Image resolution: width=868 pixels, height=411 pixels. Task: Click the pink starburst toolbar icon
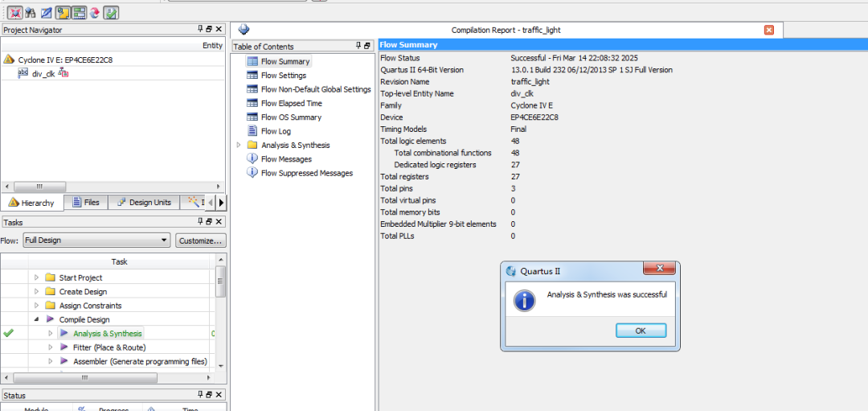pyautogui.click(x=16, y=12)
